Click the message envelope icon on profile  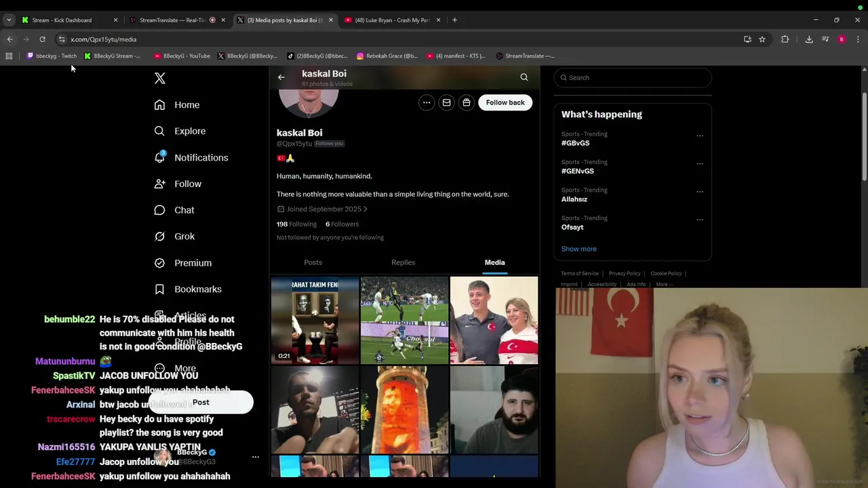point(446,102)
